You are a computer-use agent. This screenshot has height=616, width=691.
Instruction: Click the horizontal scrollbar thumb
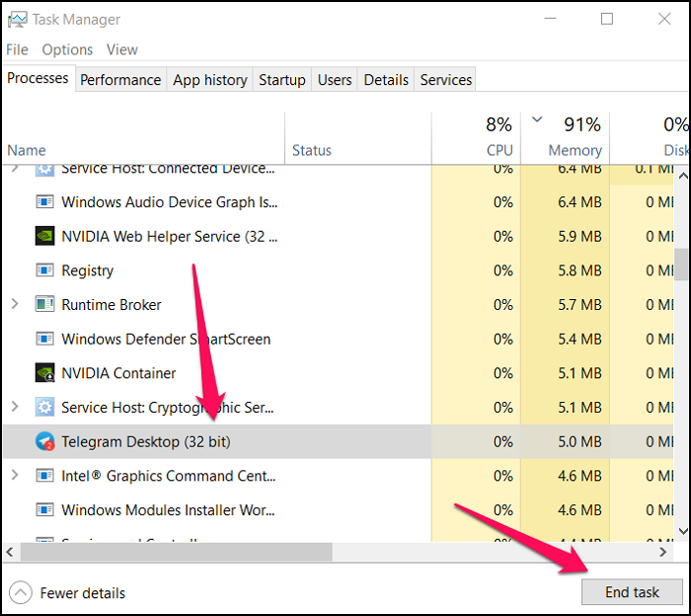[x=177, y=552]
